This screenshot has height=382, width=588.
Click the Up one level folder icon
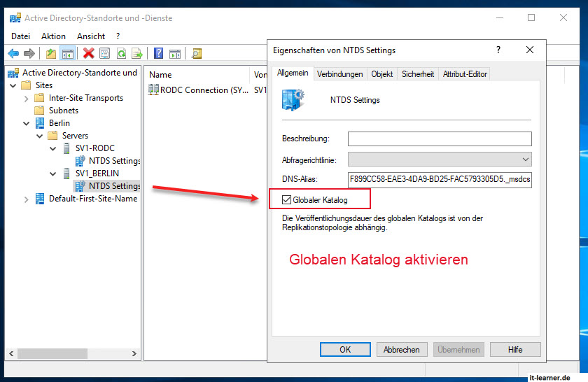(x=51, y=54)
